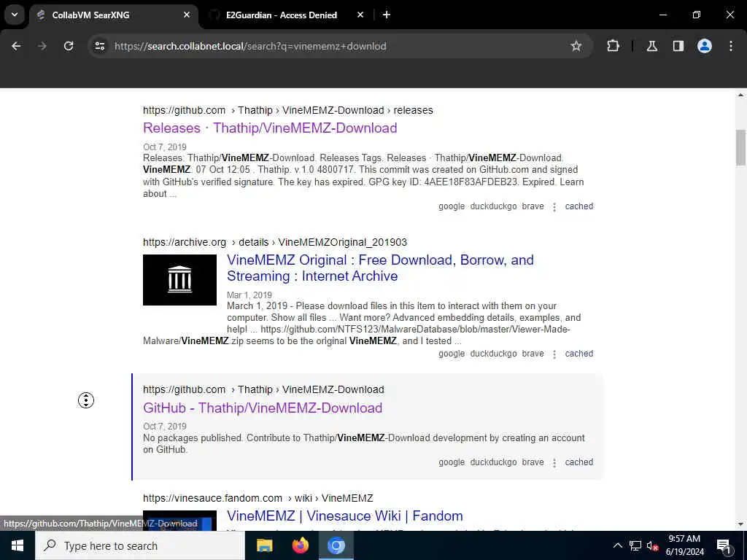Open File Explorer from taskbar
Viewport: 747px width, 560px height.
264,545
